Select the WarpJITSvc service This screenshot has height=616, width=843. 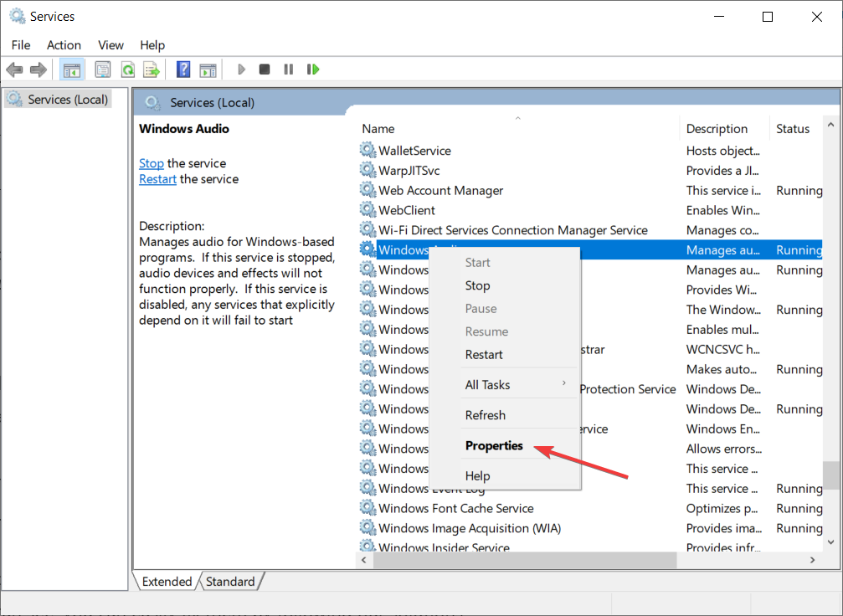(x=590, y=171)
